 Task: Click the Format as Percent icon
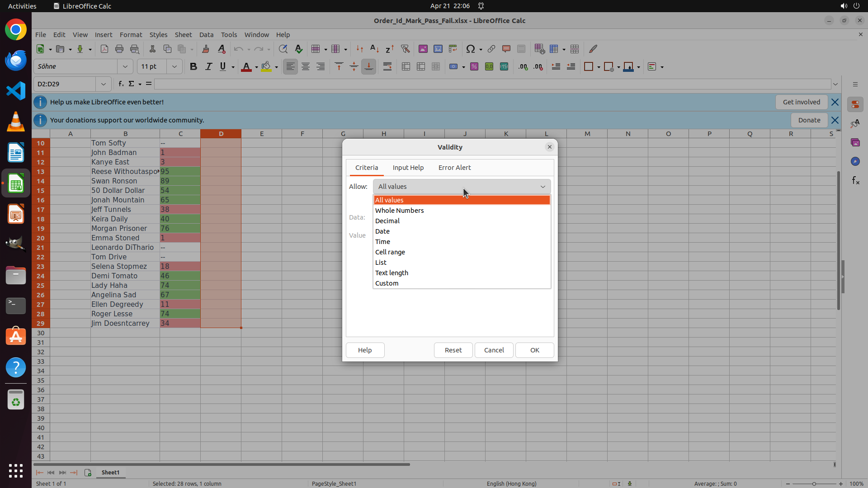(x=474, y=67)
